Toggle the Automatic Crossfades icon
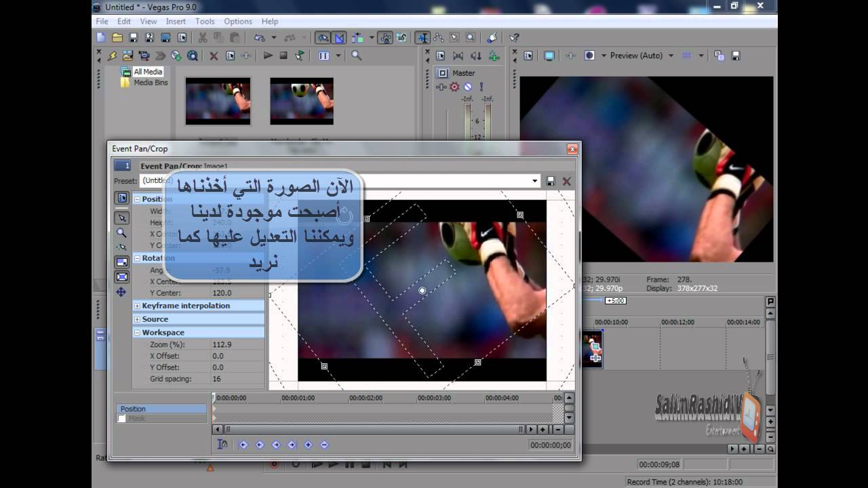868x488 pixels. pyautogui.click(x=339, y=38)
